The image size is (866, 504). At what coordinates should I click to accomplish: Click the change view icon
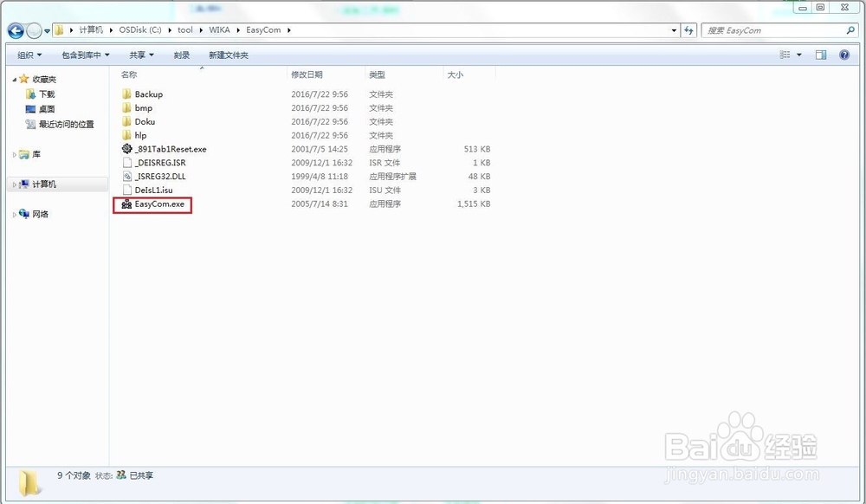click(785, 55)
